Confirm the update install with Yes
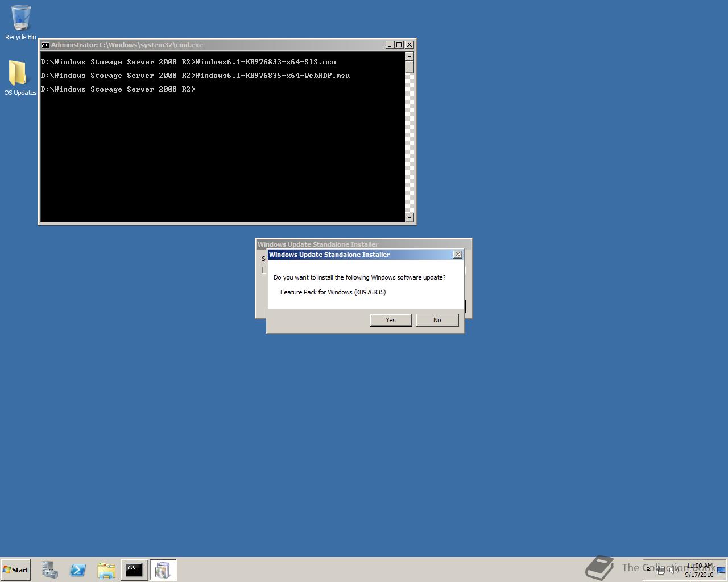The image size is (728, 582). click(x=391, y=320)
